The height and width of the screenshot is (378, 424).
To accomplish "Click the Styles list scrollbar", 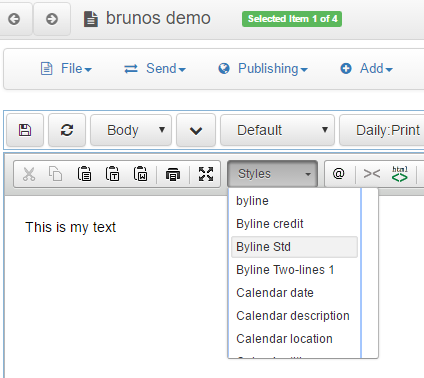I will [x=370, y=273].
